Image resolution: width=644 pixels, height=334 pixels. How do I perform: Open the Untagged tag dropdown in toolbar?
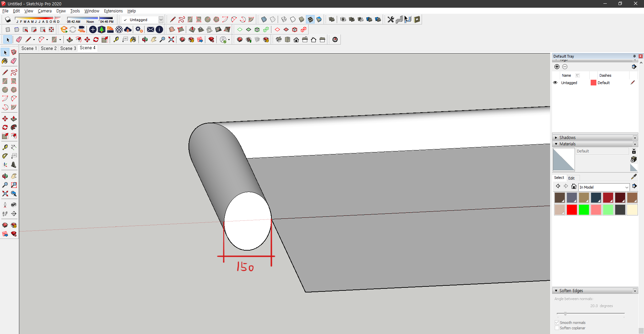(x=161, y=20)
